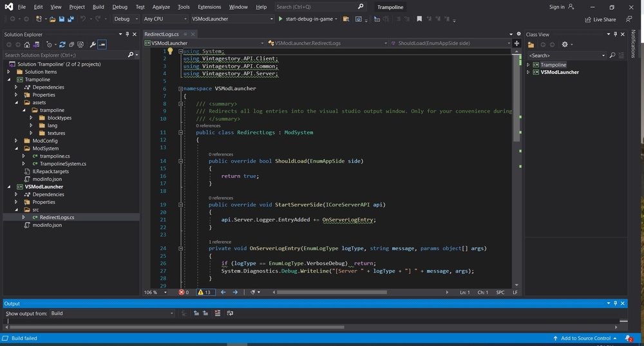Expand the ModConfig folder in tree
The height and width of the screenshot is (346, 644).
click(17, 141)
